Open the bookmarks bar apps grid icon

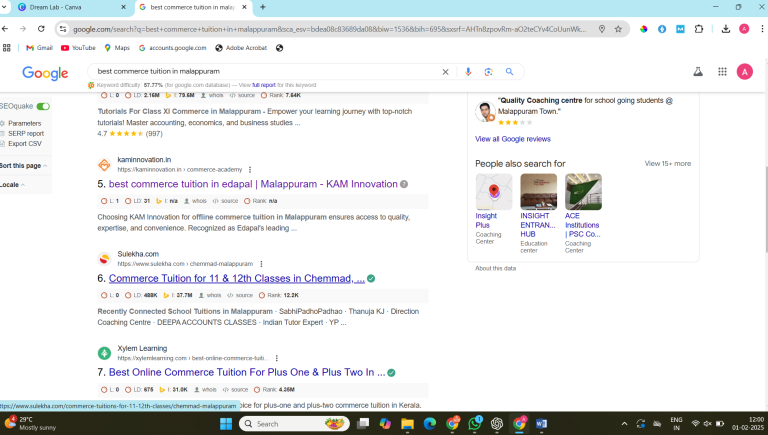click(x=6, y=48)
